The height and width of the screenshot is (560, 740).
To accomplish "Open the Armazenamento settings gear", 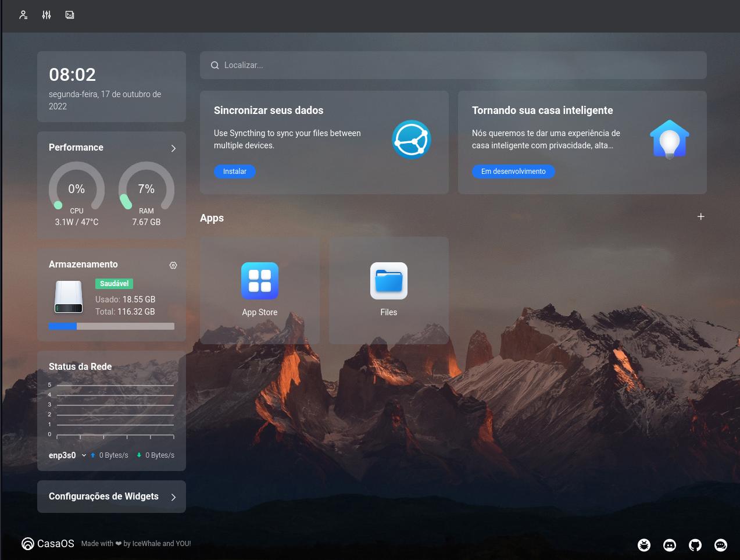I will pyautogui.click(x=173, y=265).
